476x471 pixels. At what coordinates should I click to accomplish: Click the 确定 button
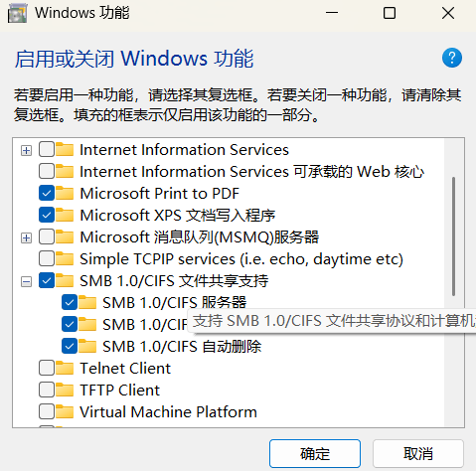[315, 453]
